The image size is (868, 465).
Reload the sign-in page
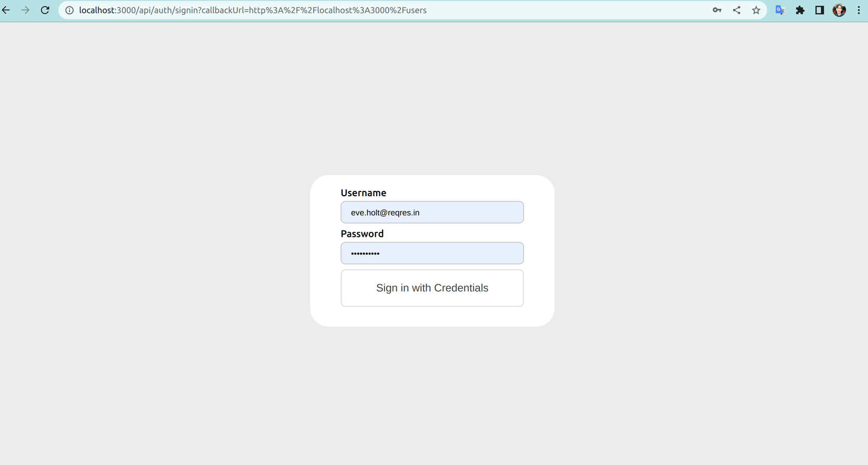[x=45, y=10]
